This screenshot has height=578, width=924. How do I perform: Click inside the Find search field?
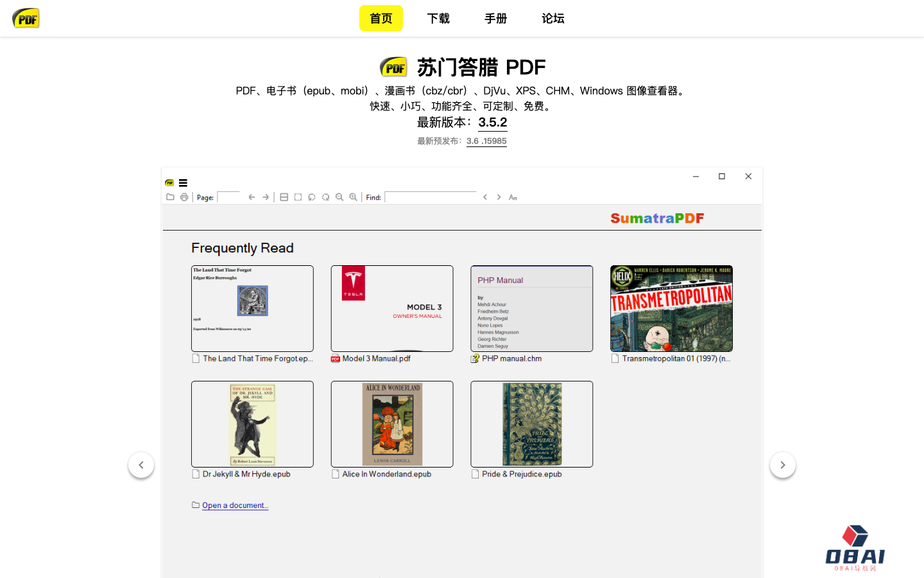431,197
